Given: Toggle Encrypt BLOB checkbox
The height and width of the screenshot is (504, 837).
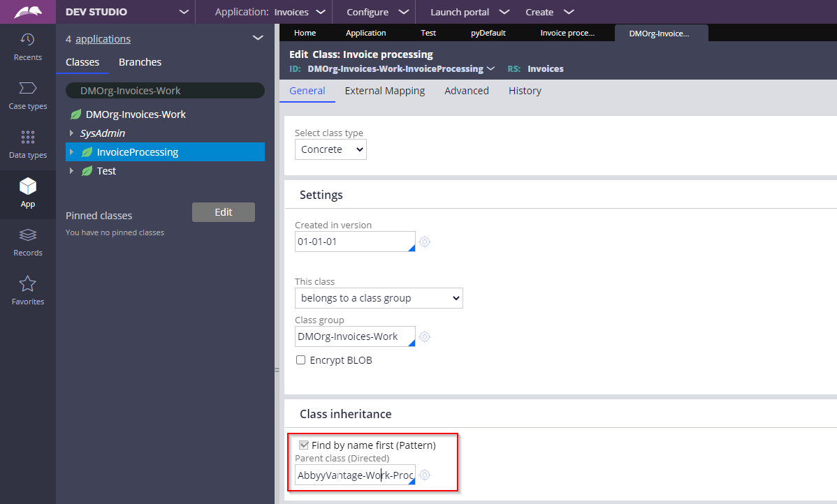Looking at the screenshot, I should (300, 360).
